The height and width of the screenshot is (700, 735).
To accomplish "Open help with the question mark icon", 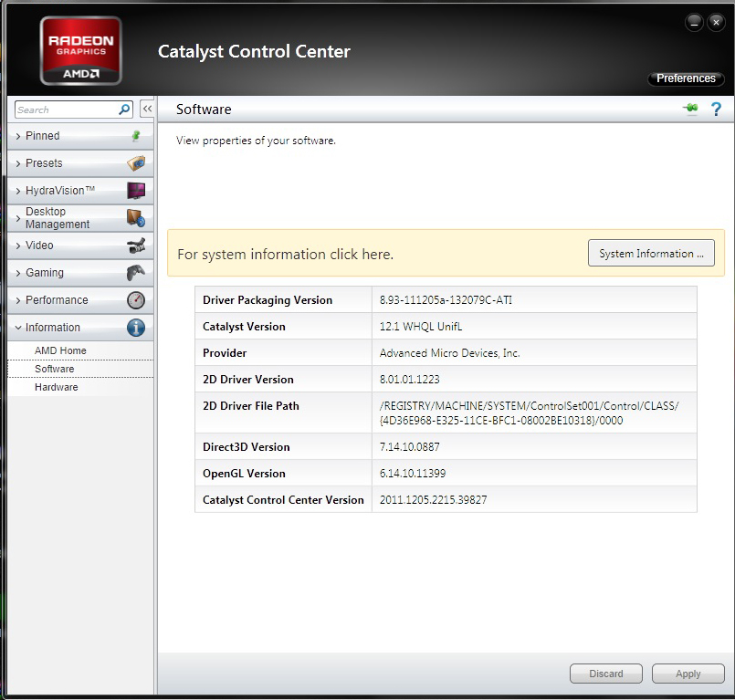I will tap(716, 110).
